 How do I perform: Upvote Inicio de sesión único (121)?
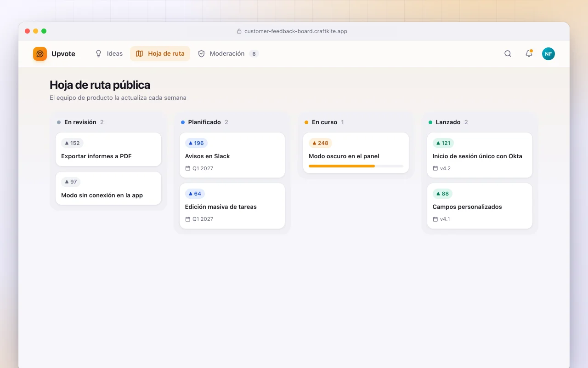click(x=443, y=143)
